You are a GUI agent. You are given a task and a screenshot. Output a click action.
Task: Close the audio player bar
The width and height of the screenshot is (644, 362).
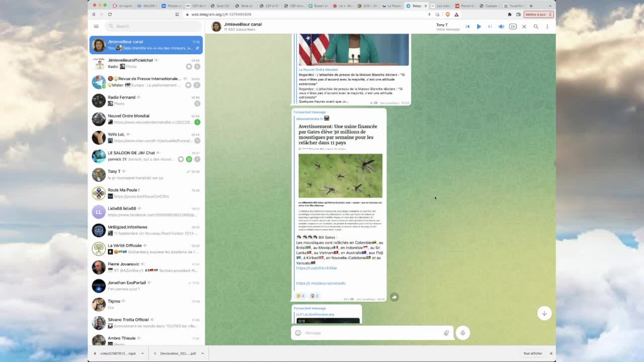pos(524,27)
